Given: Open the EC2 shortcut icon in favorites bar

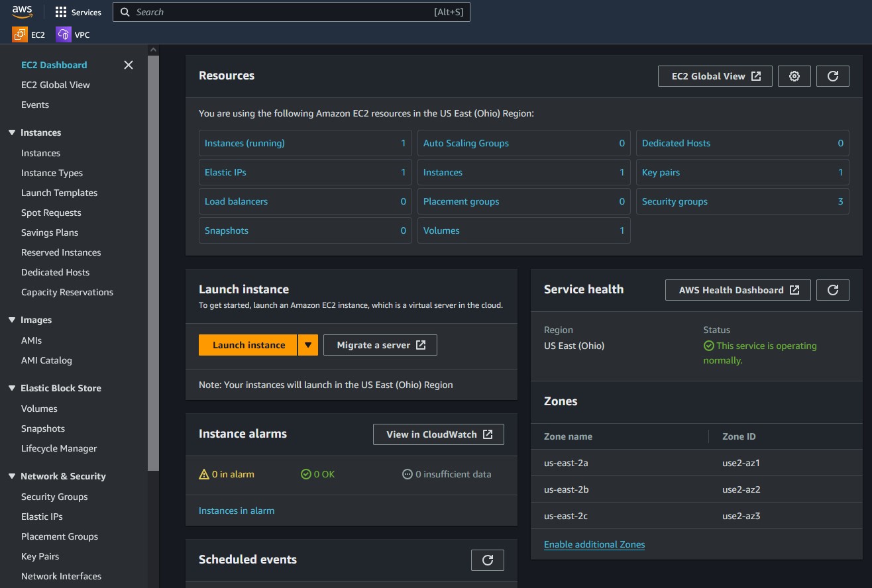Looking at the screenshot, I should pos(28,34).
